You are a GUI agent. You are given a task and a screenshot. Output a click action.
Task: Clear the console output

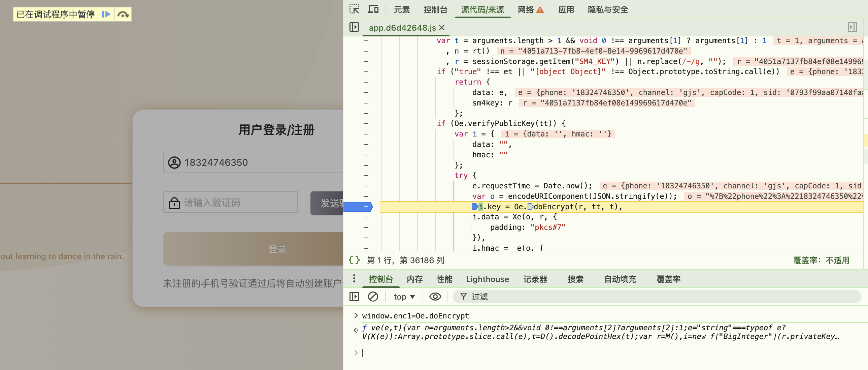click(373, 297)
